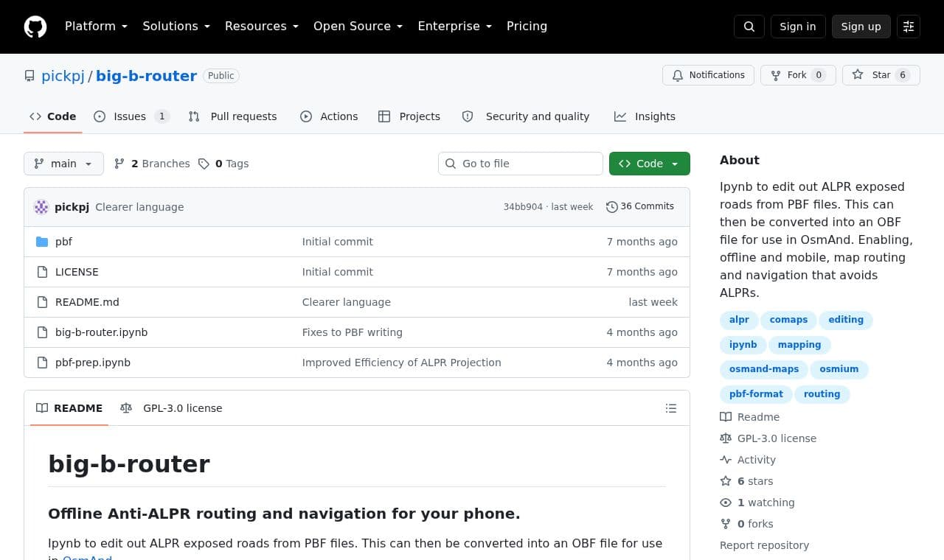The image size is (944, 560).
Task: Click the Report repository link
Action: (x=764, y=545)
